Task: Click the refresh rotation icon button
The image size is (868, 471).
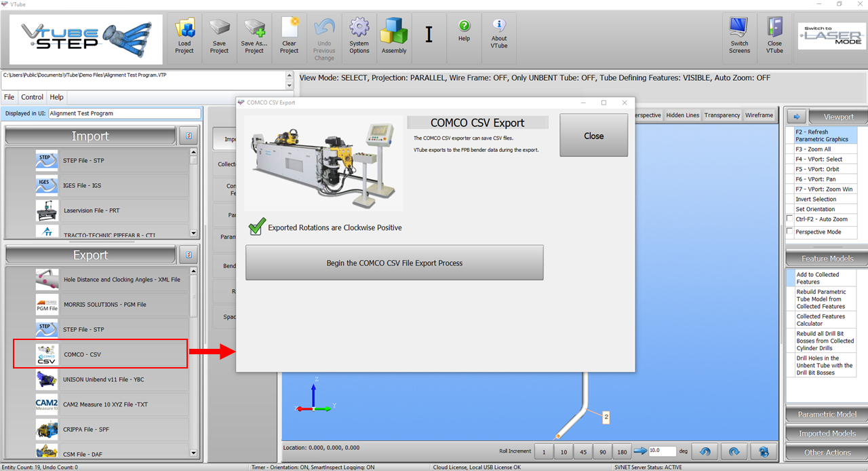Action: click(x=764, y=451)
